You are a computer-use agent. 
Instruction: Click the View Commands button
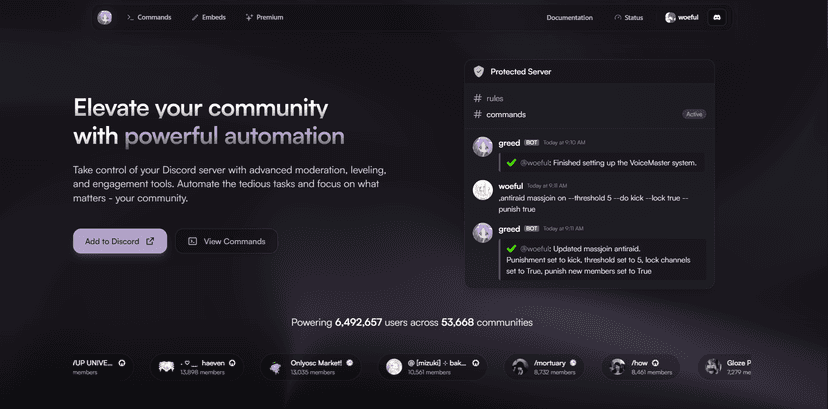tap(227, 241)
